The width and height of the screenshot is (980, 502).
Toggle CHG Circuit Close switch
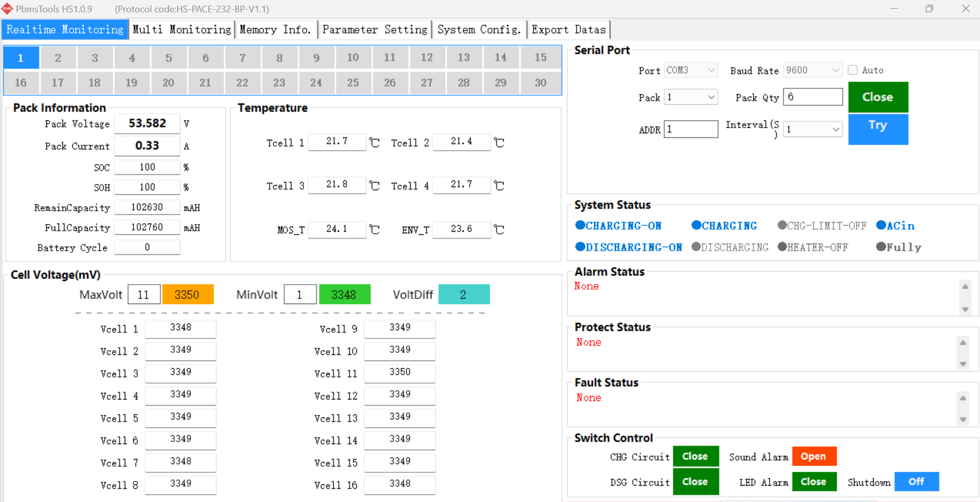point(695,456)
